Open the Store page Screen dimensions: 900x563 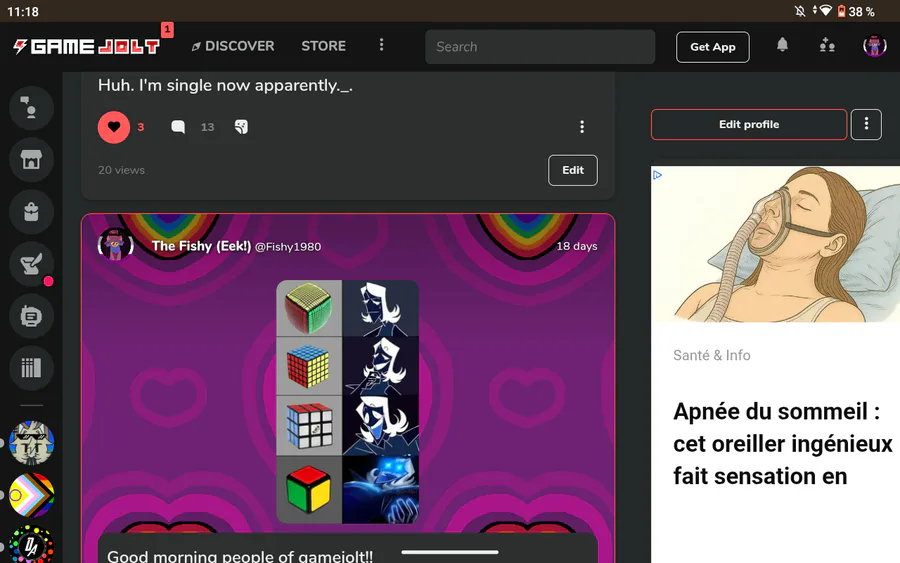click(x=324, y=46)
